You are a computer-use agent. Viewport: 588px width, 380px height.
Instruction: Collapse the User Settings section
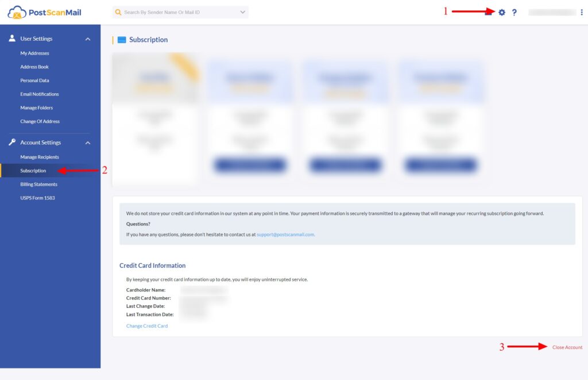point(87,39)
